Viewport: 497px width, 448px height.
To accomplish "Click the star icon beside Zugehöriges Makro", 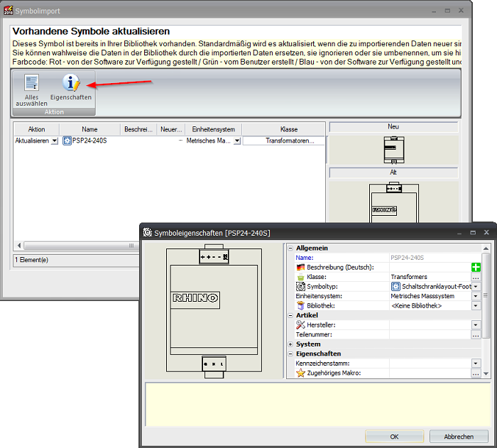I will [x=300, y=373].
